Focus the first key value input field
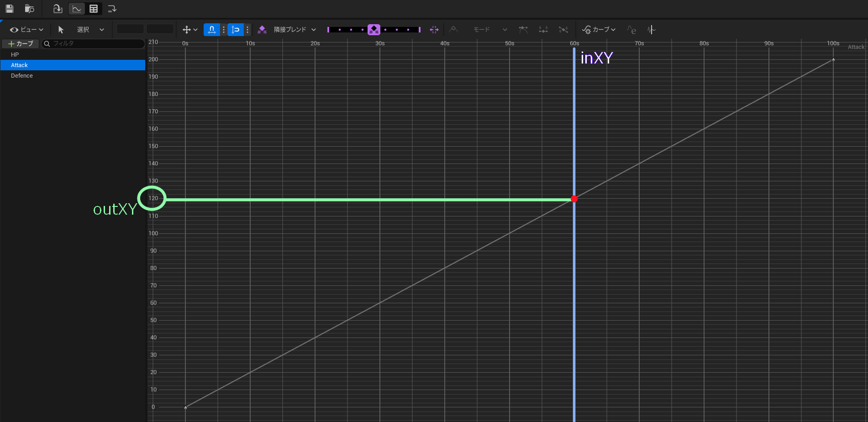The height and width of the screenshot is (422, 868). pos(130,29)
